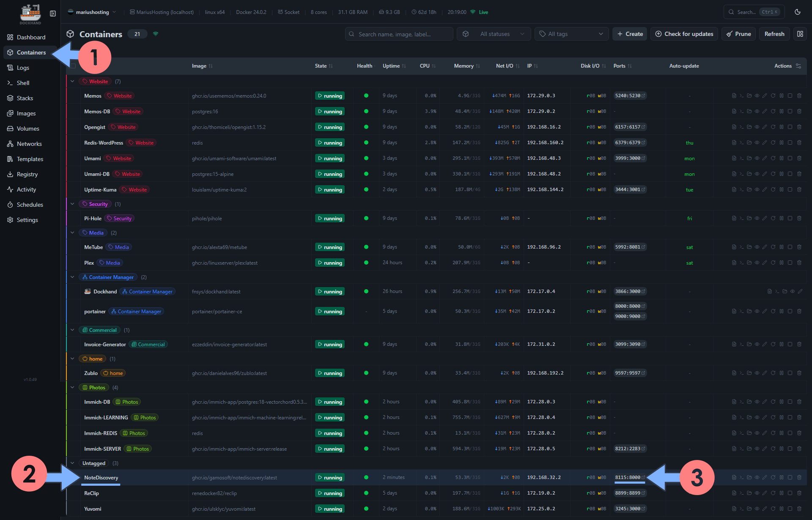Open column settings icon beside Actions header

click(798, 66)
